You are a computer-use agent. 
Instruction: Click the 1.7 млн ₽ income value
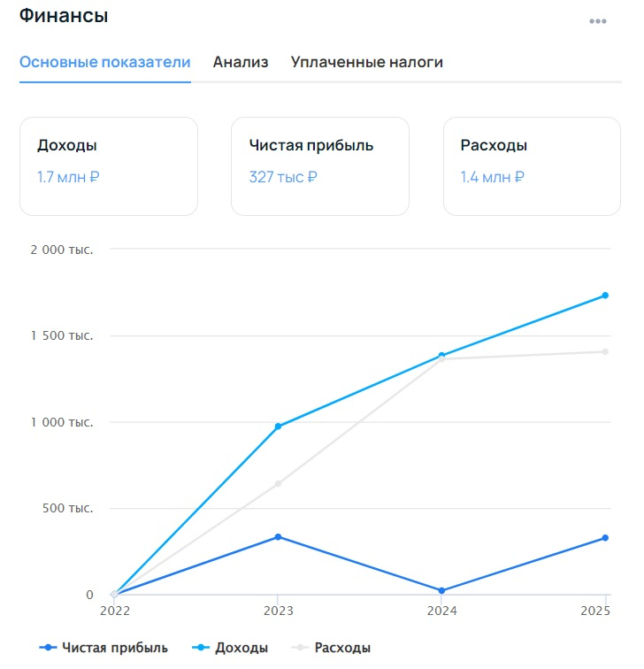click(68, 177)
